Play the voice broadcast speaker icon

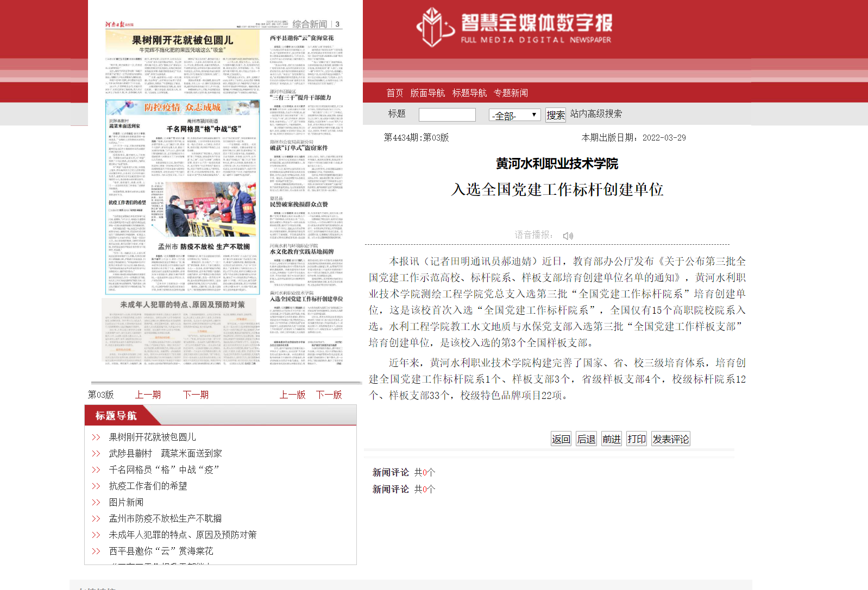point(568,236)
